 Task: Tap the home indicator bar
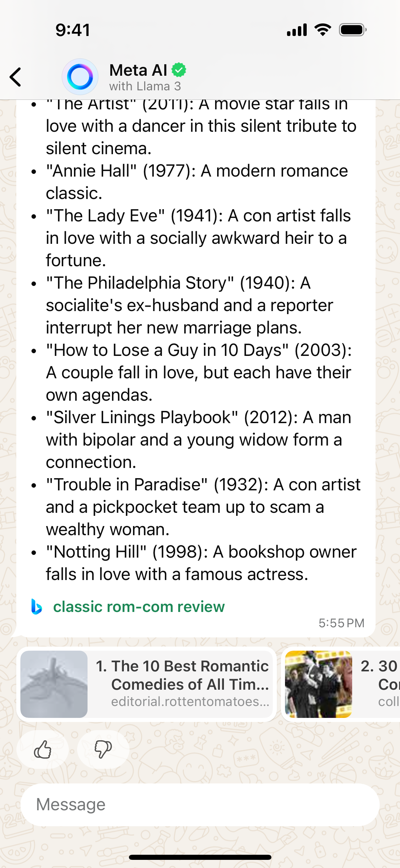[x=200, y=857]
